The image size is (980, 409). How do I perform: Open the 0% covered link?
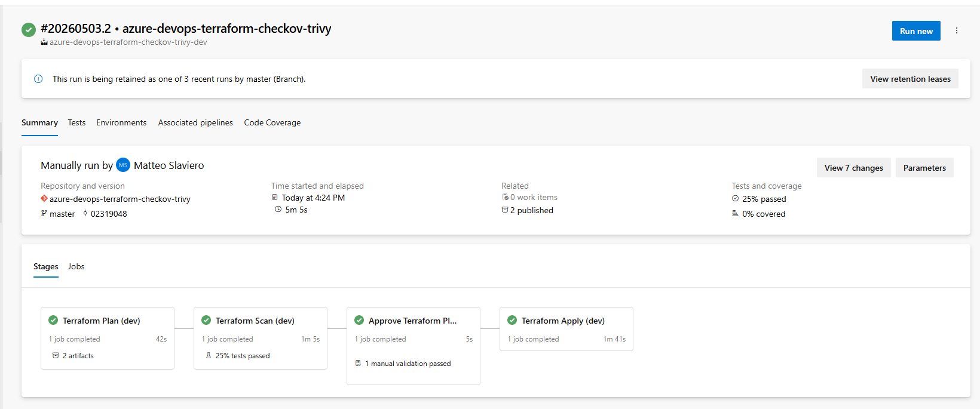[x=764, y=214]
